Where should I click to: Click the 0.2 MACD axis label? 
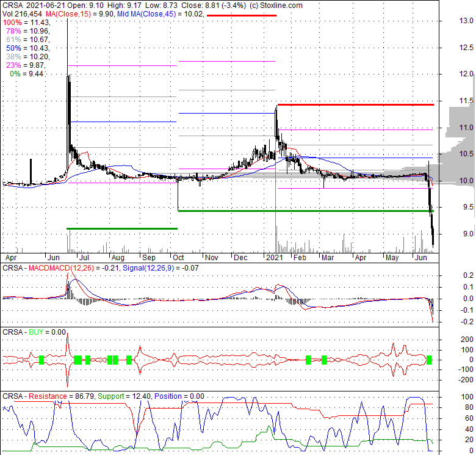[x=469, y=275]
